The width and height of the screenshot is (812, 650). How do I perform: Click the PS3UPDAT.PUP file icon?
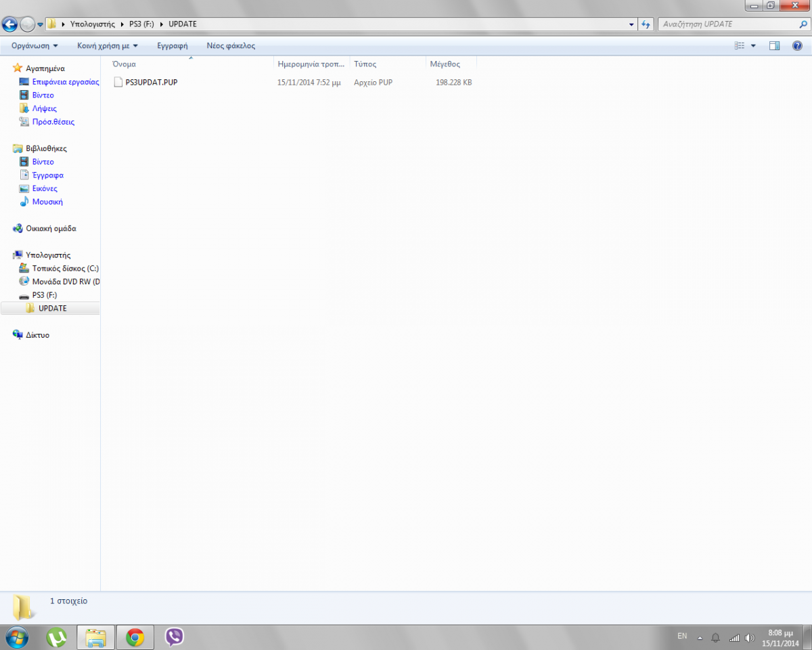tap(118, 82)
